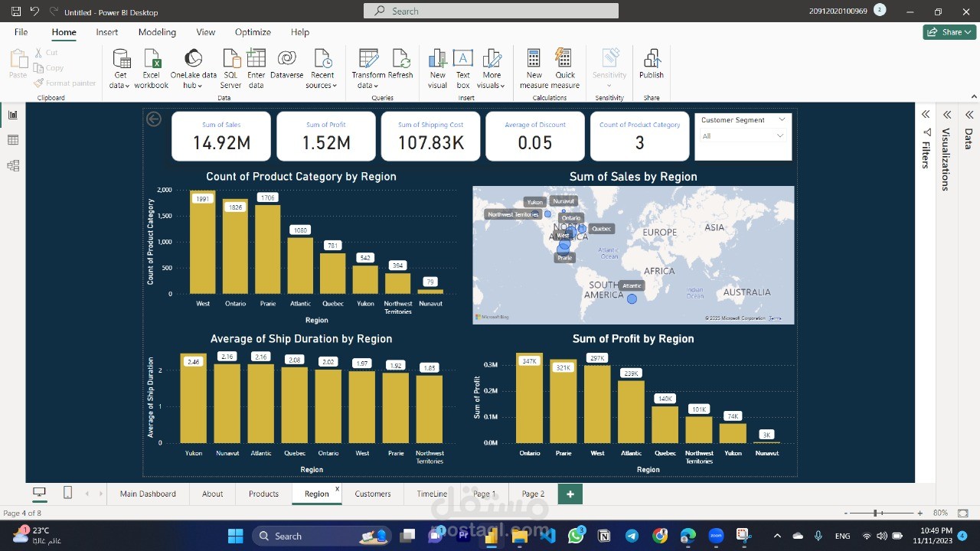Image resolution: width=980 pixels, height=551 pixels.
Task: Open the Customers report page
Action: click(x=372, y=494)
